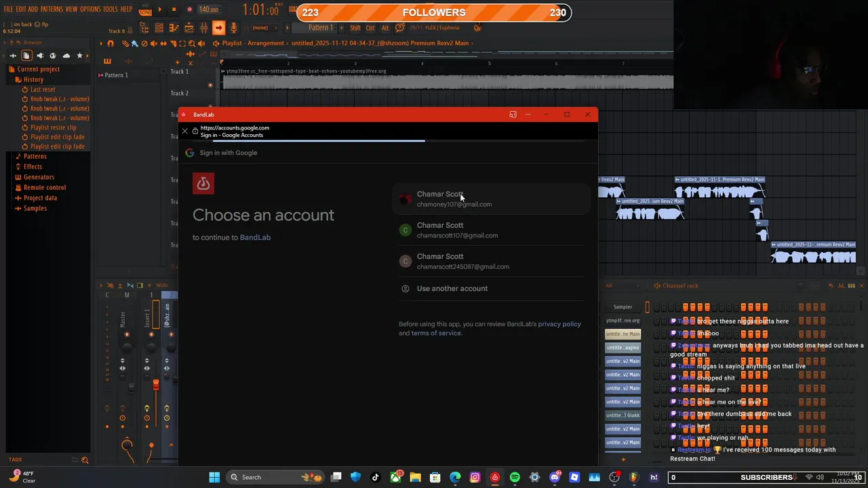The image size is (868, 488).
Task: Open BandLab privacy policy link
Action: 559,324
